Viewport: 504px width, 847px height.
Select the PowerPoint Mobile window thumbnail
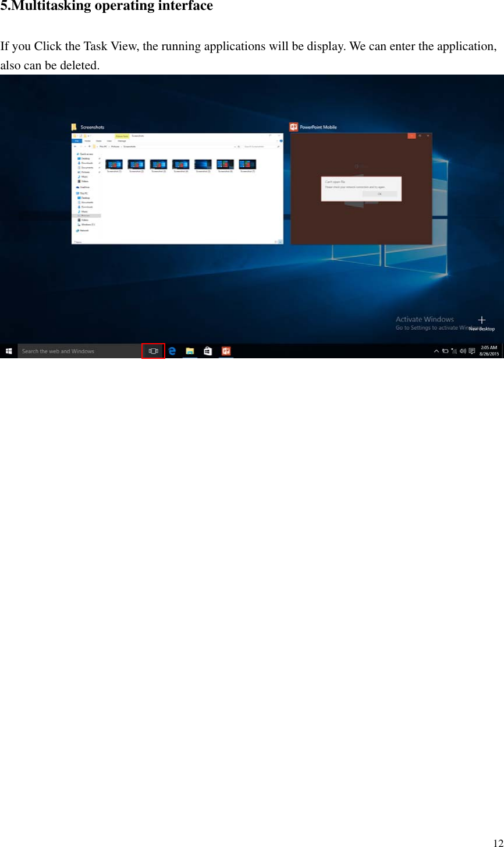pyautogui.click(x=361, y=189)
